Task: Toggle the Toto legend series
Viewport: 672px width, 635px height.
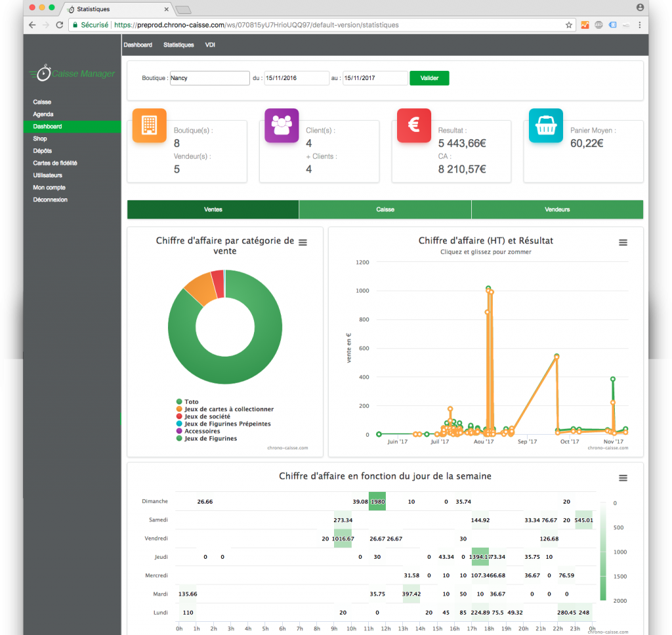Action: click(x=191, y=402)
